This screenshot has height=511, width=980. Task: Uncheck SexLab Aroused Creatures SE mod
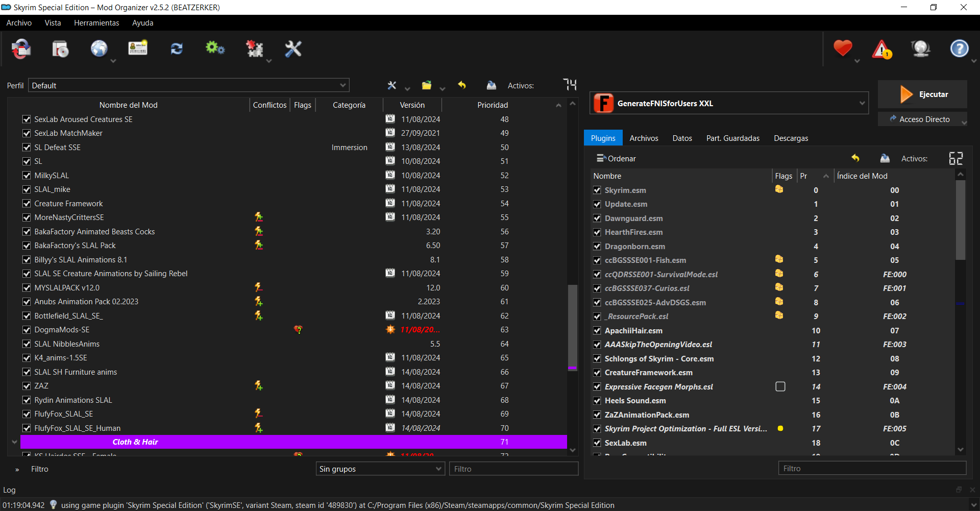point(27,119)
